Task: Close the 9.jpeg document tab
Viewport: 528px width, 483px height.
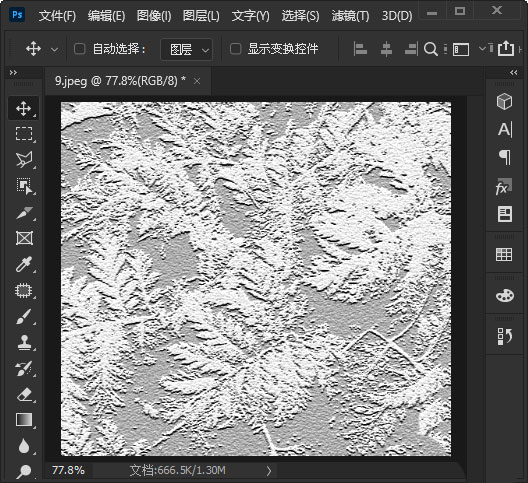Action: click(x=197, y=81)
